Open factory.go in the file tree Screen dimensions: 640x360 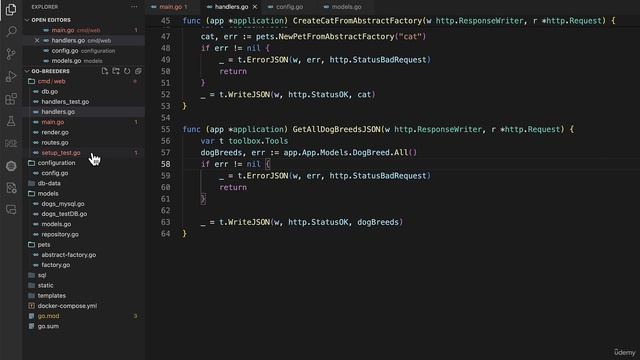click(x=56, y=265)
